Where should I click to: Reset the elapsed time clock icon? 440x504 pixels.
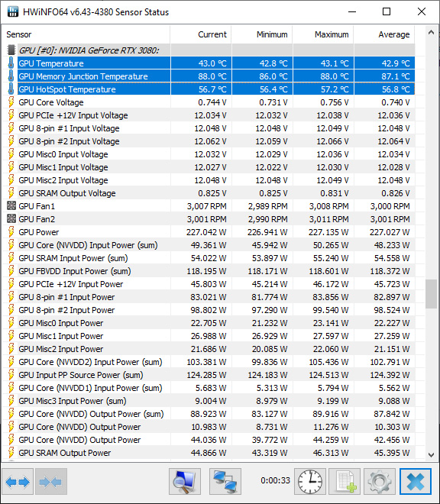point(310,481)
